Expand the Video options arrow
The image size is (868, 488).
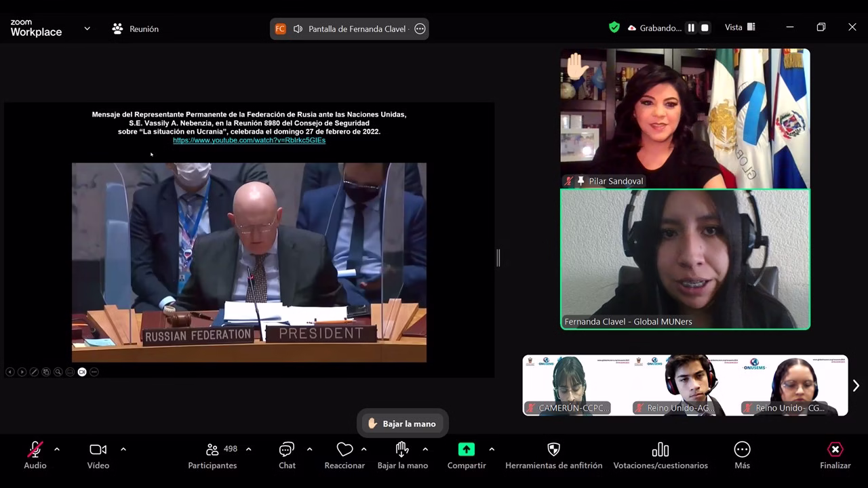[123, 449]
